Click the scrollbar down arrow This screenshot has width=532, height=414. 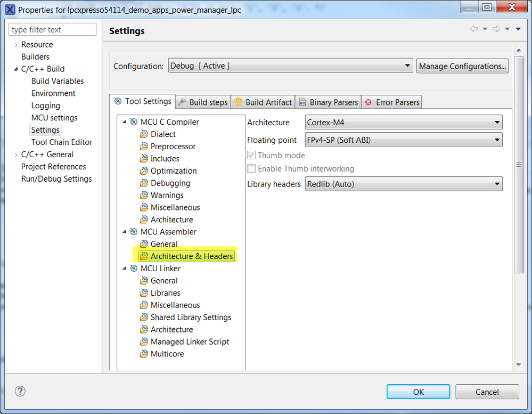tap(519, 364)
